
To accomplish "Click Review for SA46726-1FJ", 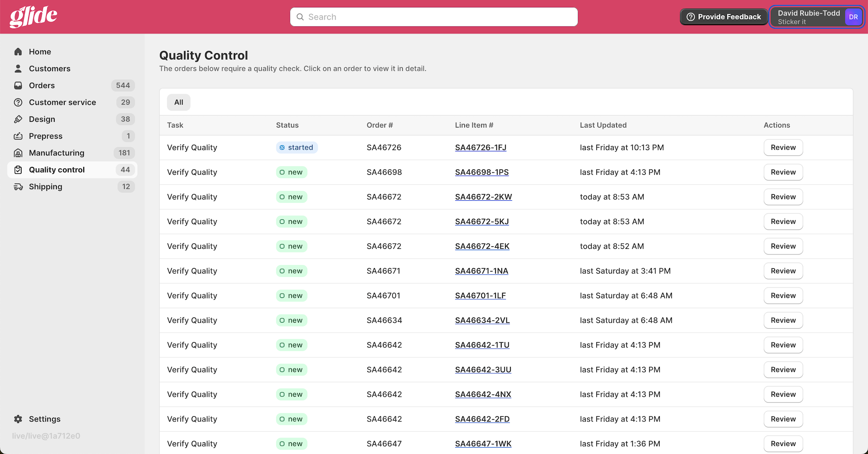I will click(783, 147).
